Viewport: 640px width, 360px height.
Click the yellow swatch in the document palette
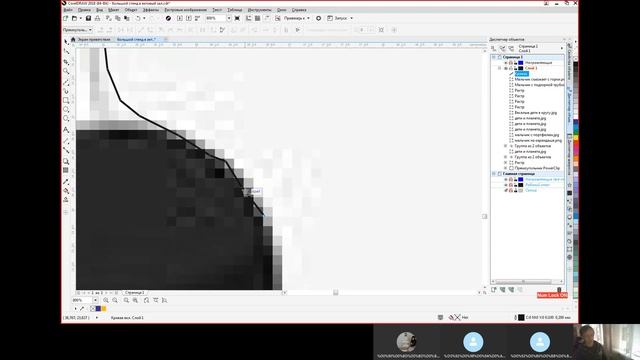coord(104,309)
